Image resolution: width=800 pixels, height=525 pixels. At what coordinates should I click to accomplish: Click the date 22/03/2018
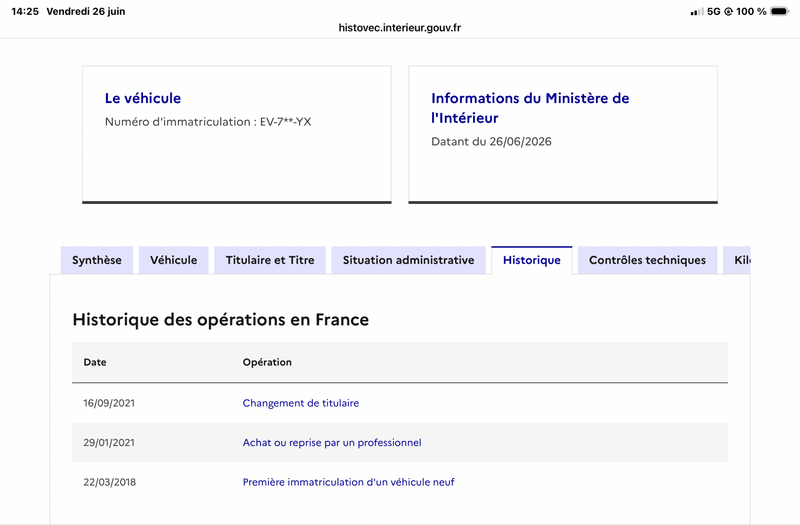click(x=110, y=482)
